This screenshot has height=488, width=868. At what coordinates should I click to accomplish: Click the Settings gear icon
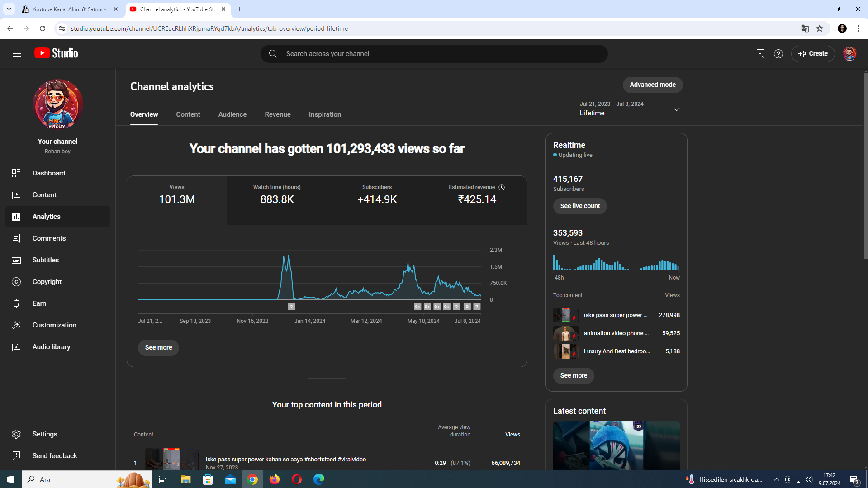(x=16, y=434)
